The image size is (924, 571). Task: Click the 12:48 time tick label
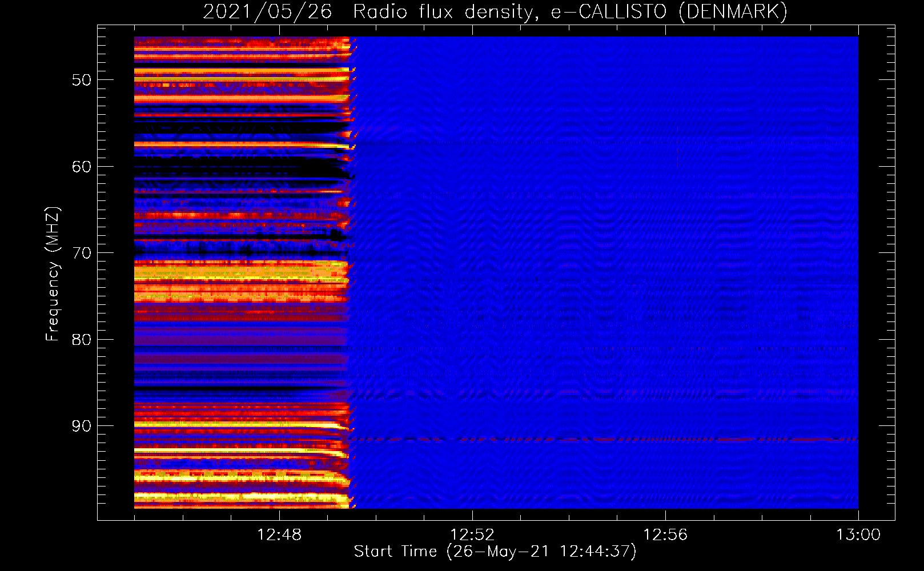click(x=279, y=535)
